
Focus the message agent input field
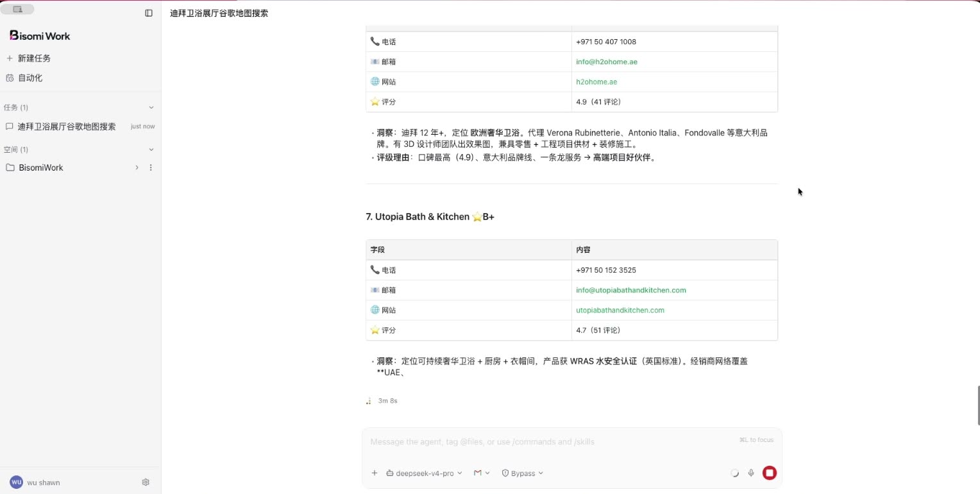coord(552,441)
